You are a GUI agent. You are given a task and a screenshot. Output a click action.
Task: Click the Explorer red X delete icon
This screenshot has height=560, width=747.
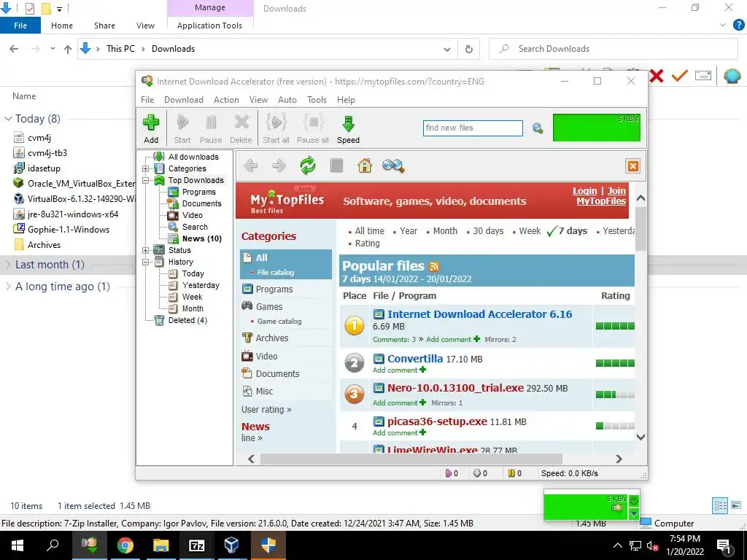[x=656, y=76]
